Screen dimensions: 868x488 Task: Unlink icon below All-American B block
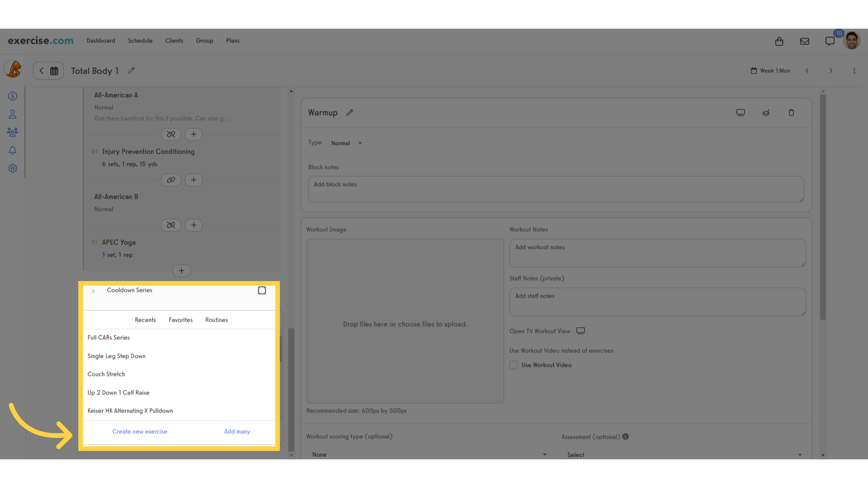171,225
